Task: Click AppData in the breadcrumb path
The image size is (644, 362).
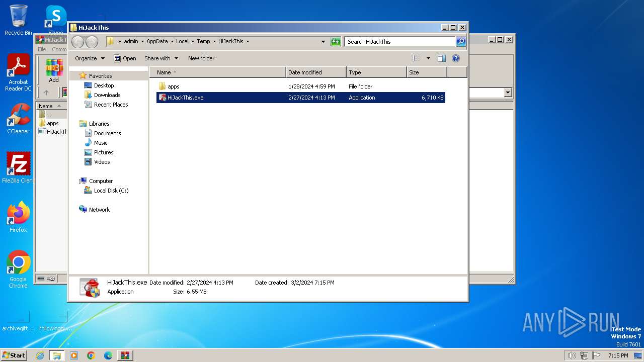Action: (x=157, y=42)
